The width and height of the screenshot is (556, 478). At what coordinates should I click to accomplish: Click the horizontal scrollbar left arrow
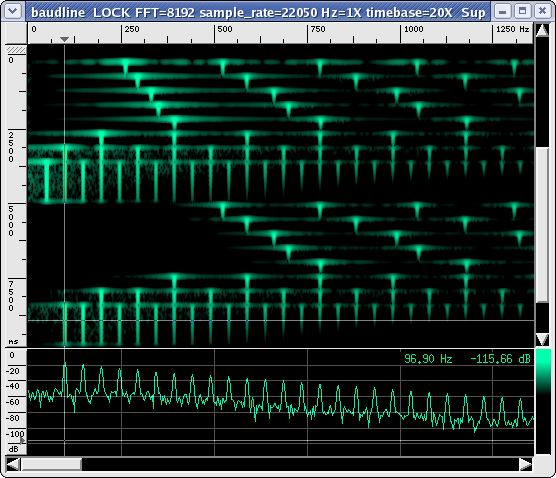tap(13, 464)
